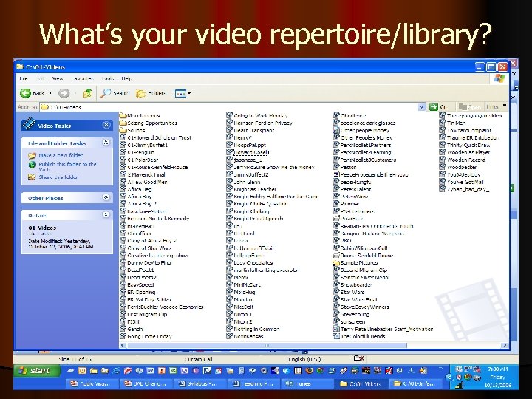This screenshot has width=532, height=399.
Task: Select the Tin Men video icon
Action: click(443, 123)
